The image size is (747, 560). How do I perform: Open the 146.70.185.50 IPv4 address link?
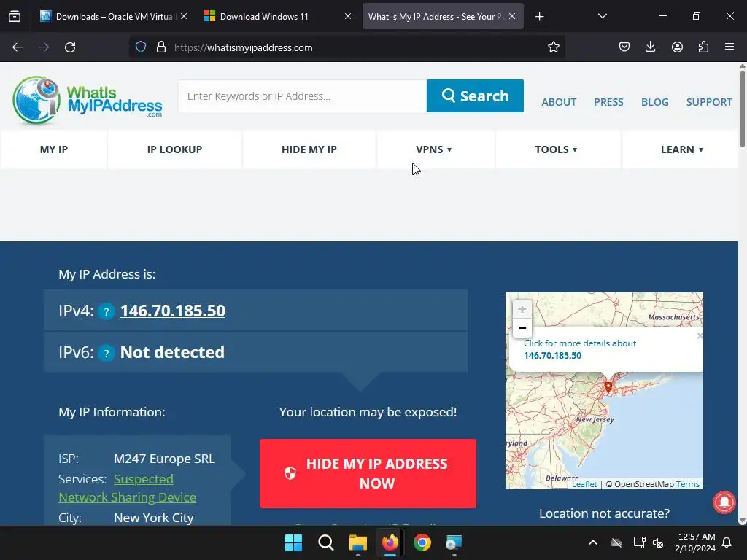[172, 311]
